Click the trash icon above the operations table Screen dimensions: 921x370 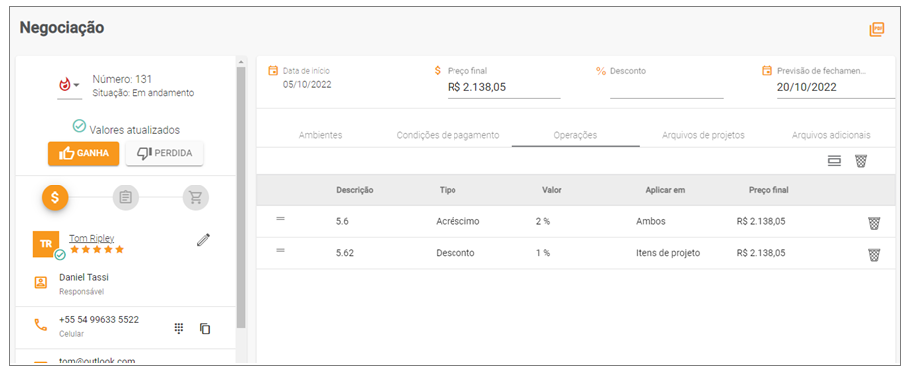pos(861,161)
